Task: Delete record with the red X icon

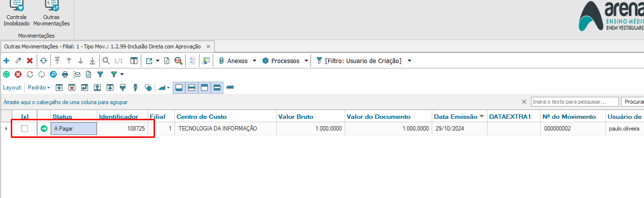Action: click(30, 61)
